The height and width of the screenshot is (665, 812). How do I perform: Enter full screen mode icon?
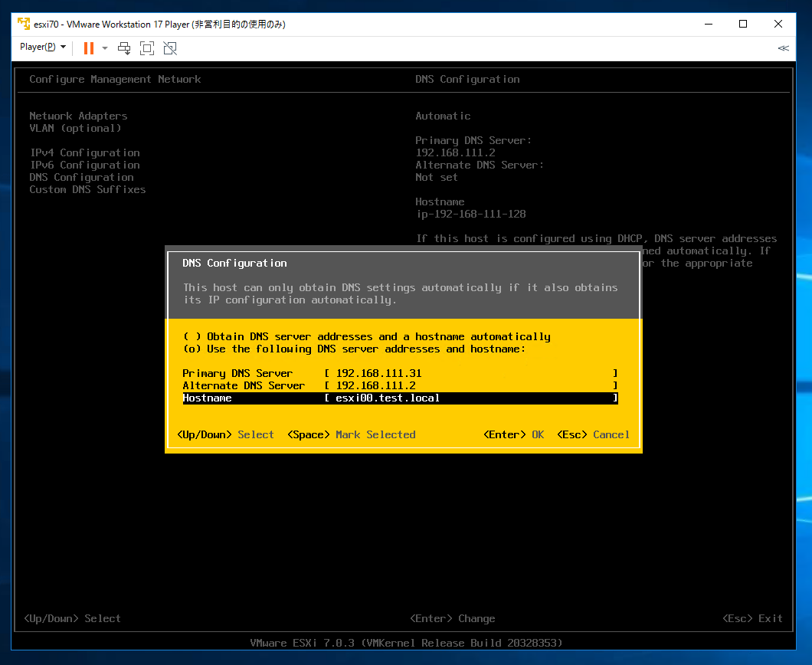coord(147,48)
